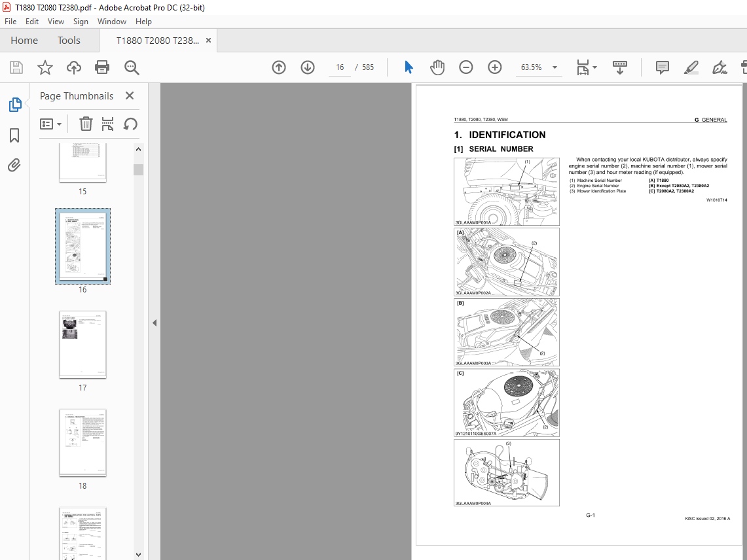The image size is (747, 560).
Task: Switch to the Home tab
Action: [24, 41]
